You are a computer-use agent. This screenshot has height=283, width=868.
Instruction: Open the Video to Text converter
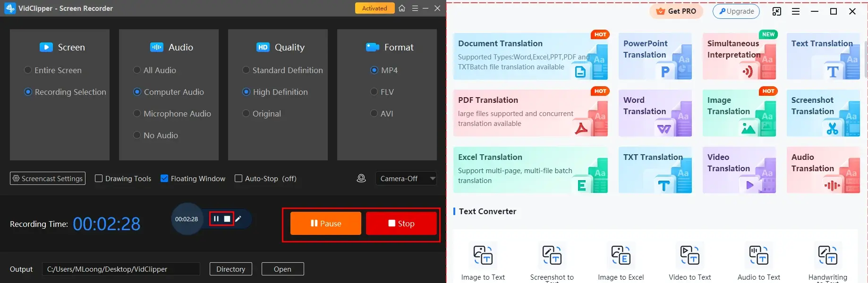click(x=690, y=262)
